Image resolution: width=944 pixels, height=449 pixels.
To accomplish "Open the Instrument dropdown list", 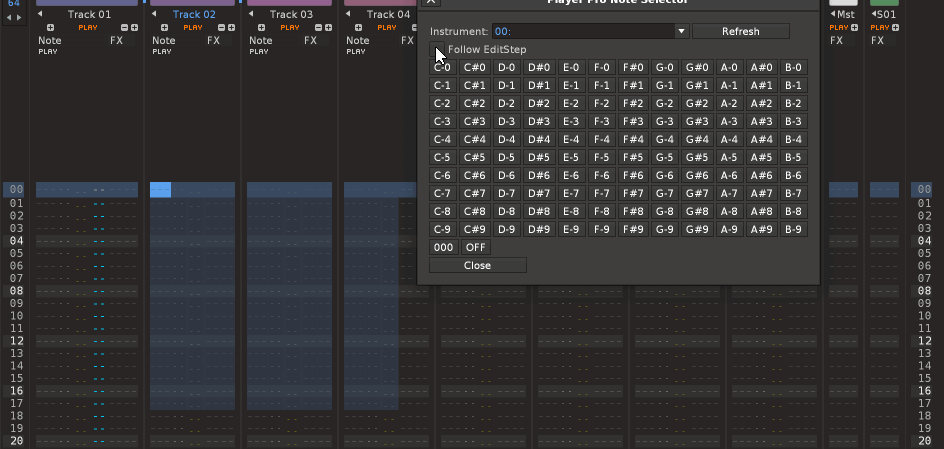I will 681,32.
